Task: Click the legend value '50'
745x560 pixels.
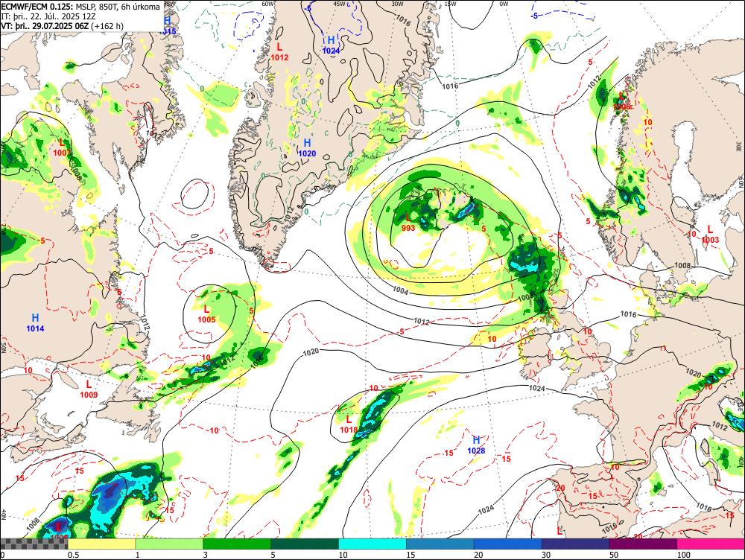Action: click(614, 555)
